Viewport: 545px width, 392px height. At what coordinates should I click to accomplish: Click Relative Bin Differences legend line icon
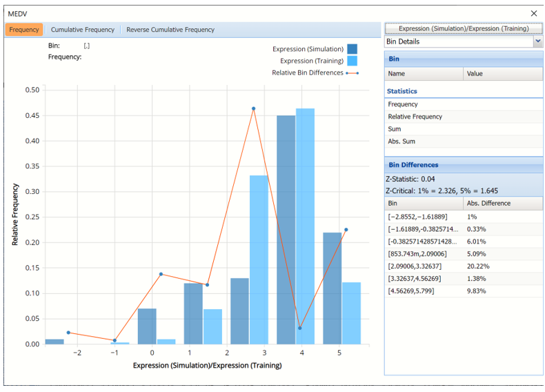click(352, 73)
